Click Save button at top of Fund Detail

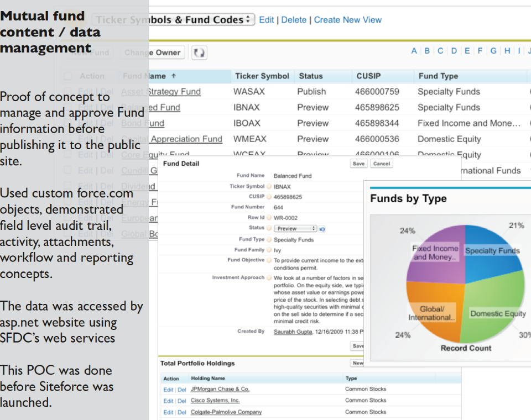click(x=358, y=164)
